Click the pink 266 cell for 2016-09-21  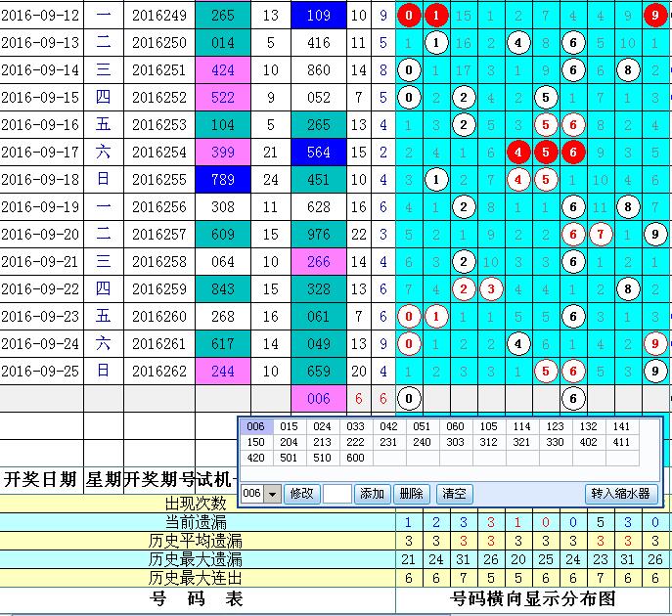coord(319,261)
